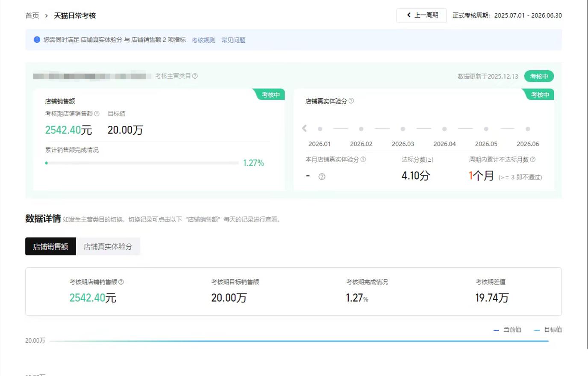Select the 2026.01 month dot on timeline

pyautogui.click(x=320, y=129)
